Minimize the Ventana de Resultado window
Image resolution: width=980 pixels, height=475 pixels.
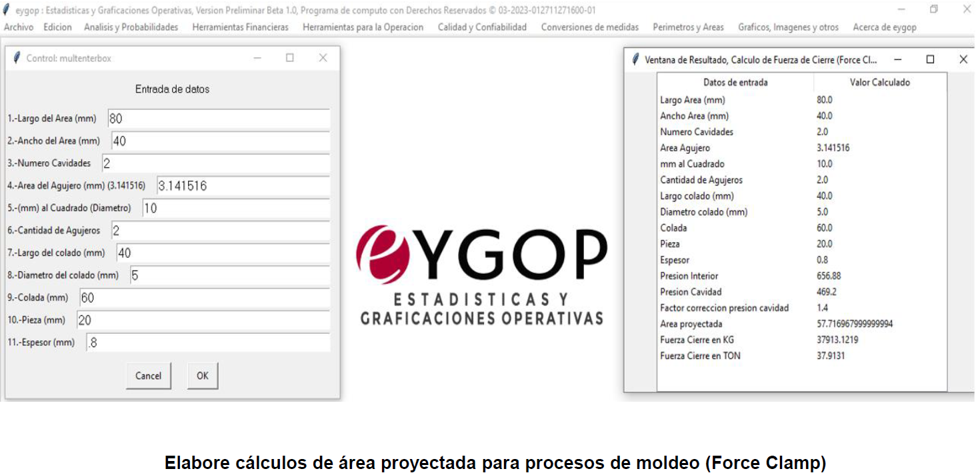[x=897, y=59]
